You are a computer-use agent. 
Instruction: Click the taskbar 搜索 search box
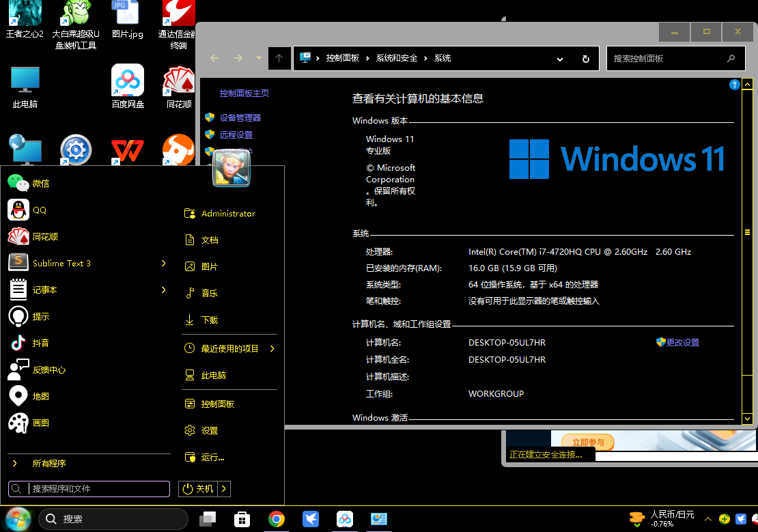(113, 519)
